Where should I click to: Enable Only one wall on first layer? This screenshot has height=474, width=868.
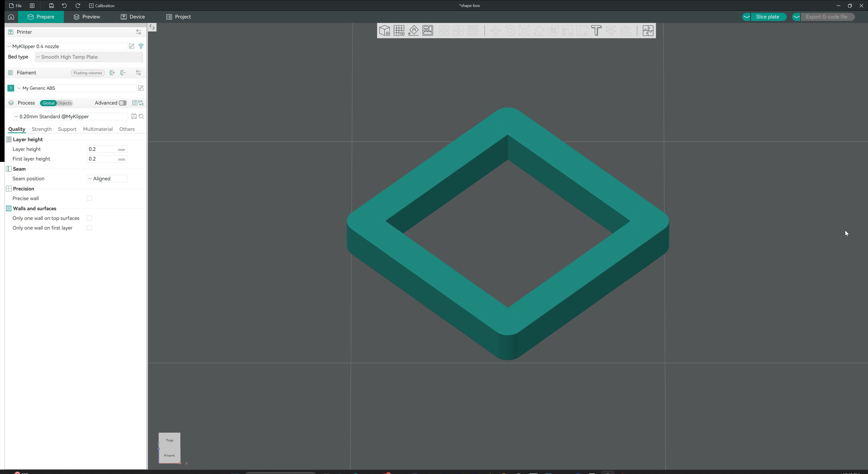point(89,228)
